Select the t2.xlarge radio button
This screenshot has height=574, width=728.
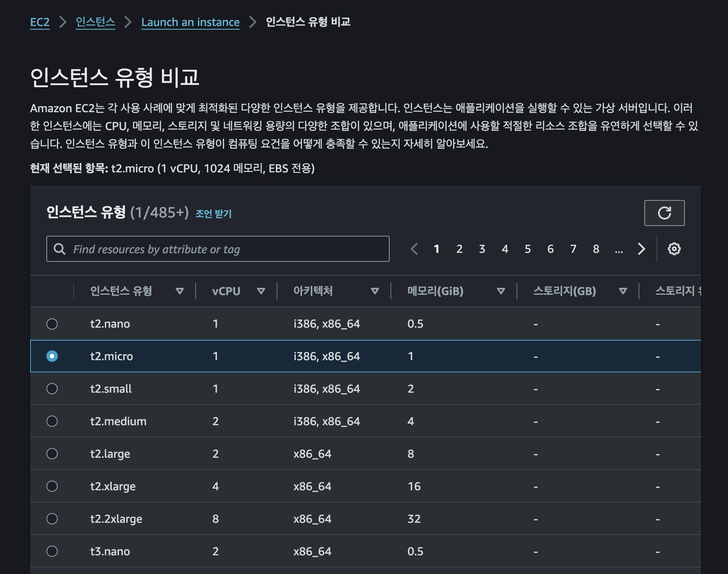pyautogui.click(x=52, y=486)
